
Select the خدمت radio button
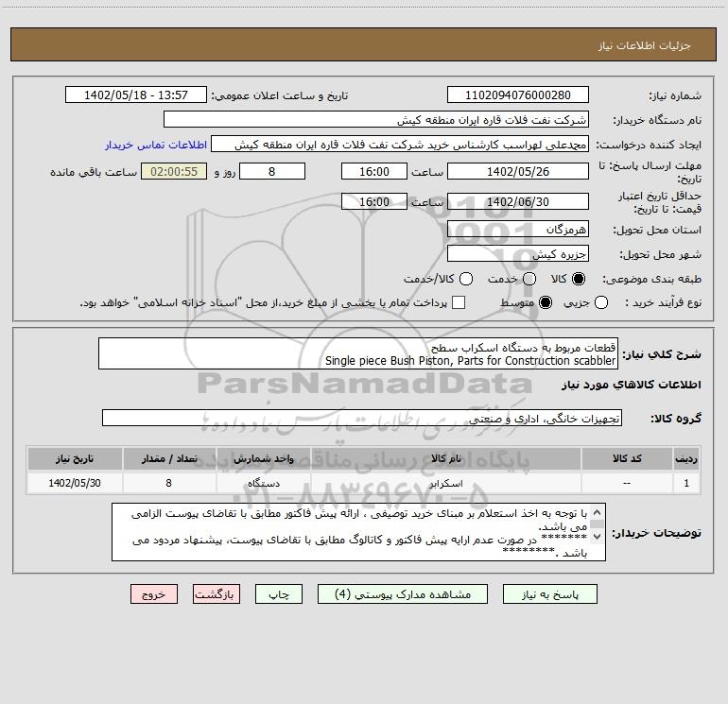coord(529,279)
